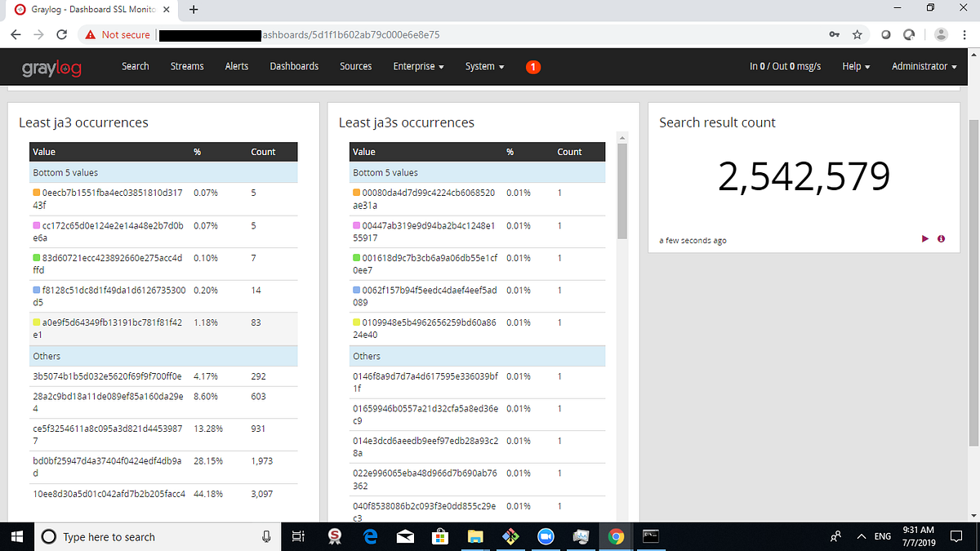The image size is (980, 551).
Task: Open the System dropdown menu
Action: tap(484, 67)
